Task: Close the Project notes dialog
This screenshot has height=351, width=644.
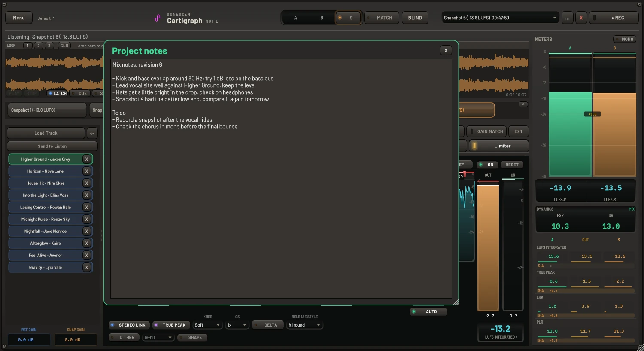Action: pos(446,50)
